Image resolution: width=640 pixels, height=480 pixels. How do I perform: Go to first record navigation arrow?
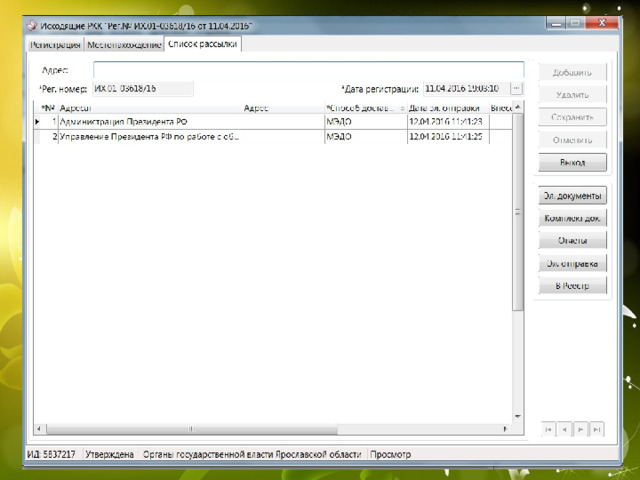[x=548, y=429]
